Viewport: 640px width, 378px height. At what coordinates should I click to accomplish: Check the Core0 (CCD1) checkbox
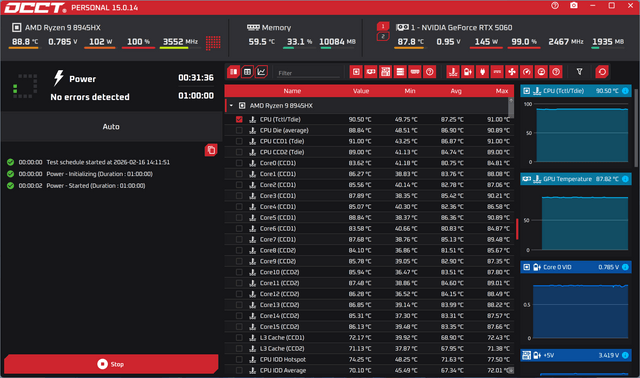pos(239,163)
